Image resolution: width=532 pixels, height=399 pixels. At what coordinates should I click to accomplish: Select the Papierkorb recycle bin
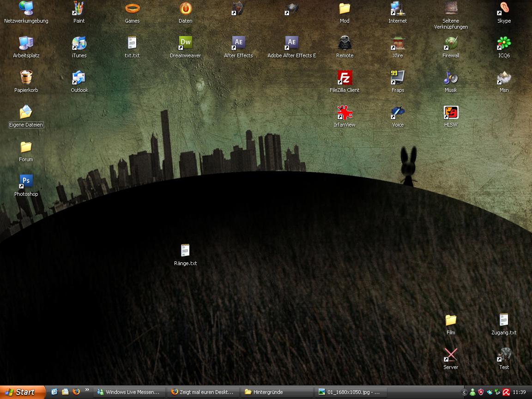26,78
